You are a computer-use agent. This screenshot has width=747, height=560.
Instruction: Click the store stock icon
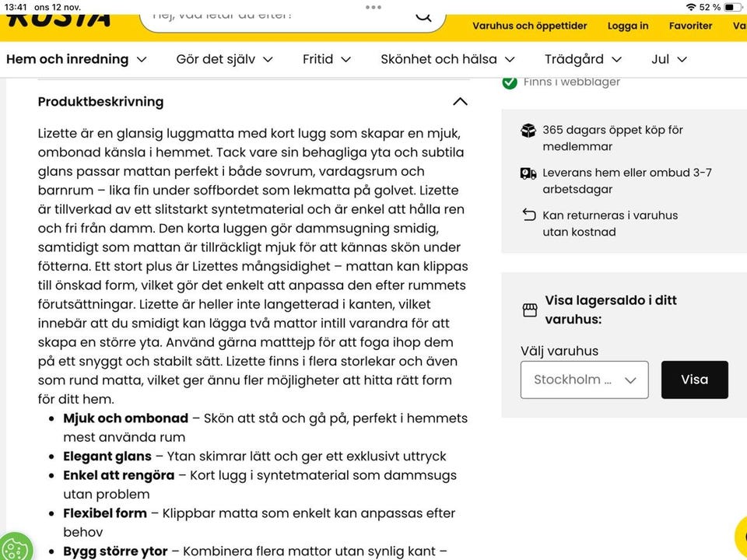[530, 310]
